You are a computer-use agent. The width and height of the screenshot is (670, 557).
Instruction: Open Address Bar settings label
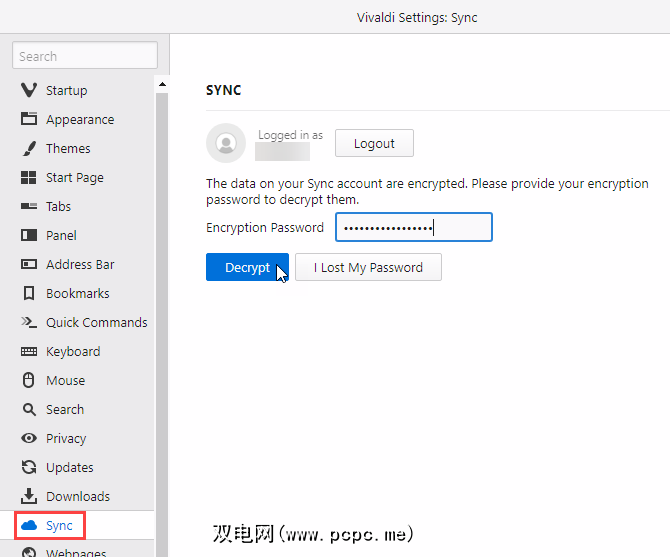[x=80, y=264]
